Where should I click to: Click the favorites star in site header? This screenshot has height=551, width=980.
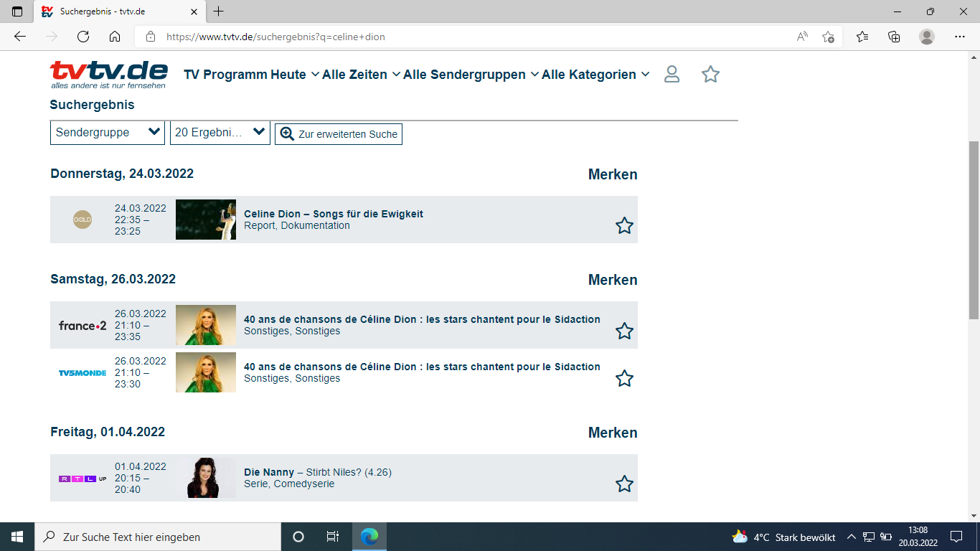(x=710, y=75)
